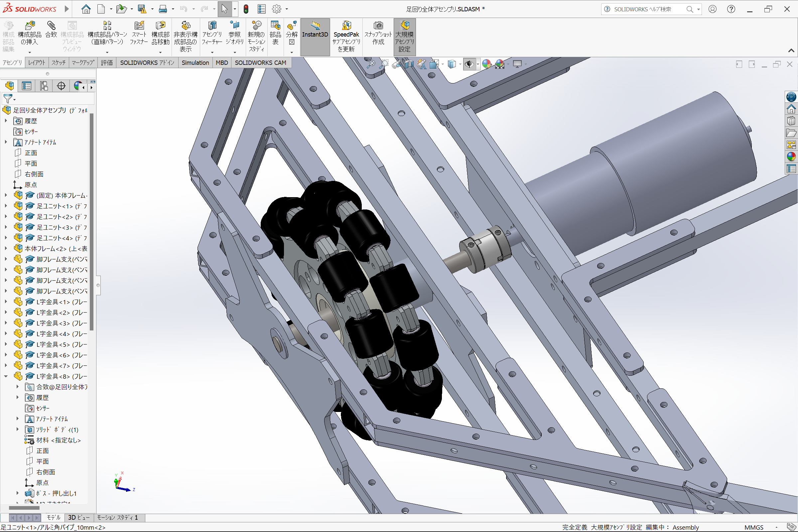Open the Options gear icon

[277, 9]
